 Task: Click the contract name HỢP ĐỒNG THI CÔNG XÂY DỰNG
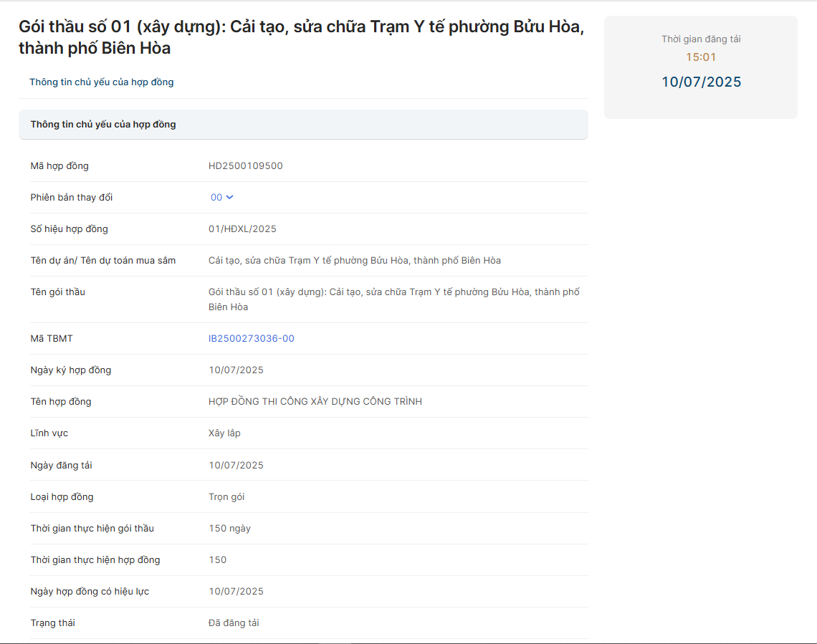[x=315, y=402]
